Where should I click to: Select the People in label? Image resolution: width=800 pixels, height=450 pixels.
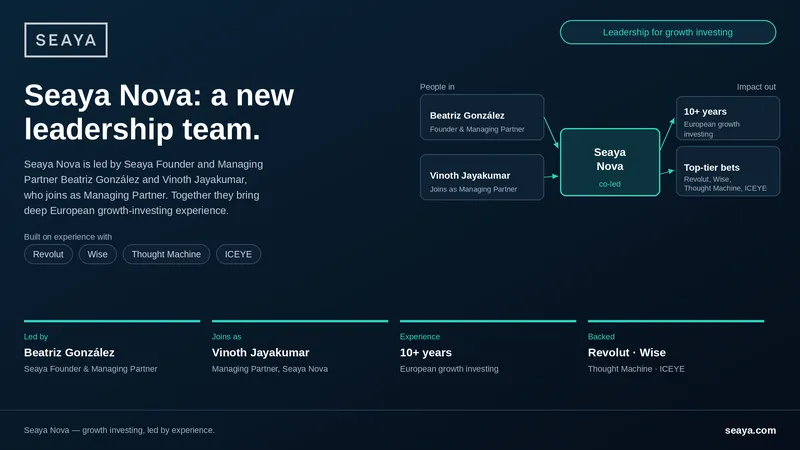click(x=437, y=87)
